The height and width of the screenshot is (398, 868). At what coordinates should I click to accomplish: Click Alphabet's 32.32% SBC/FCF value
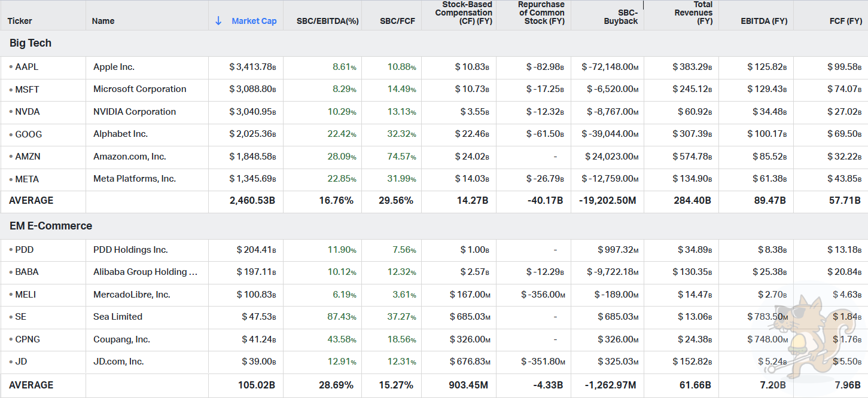pos(401,134)
